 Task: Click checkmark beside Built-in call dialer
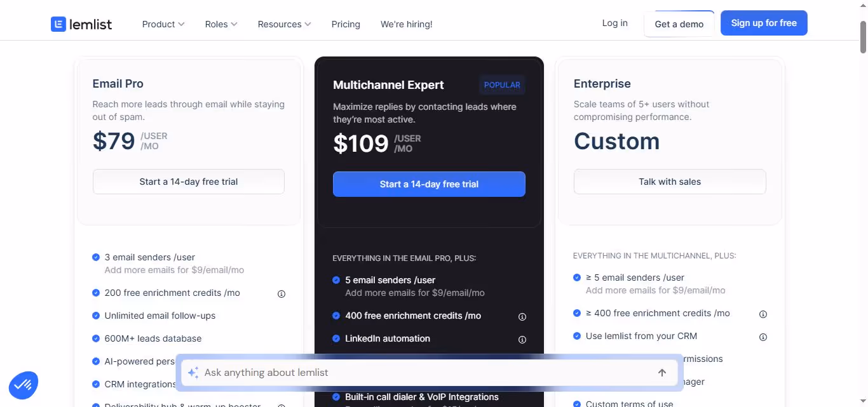coord(336,397)
